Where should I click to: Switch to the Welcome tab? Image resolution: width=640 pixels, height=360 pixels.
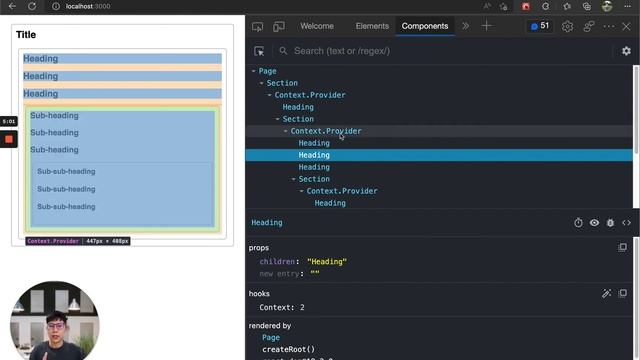click(317, 26)
